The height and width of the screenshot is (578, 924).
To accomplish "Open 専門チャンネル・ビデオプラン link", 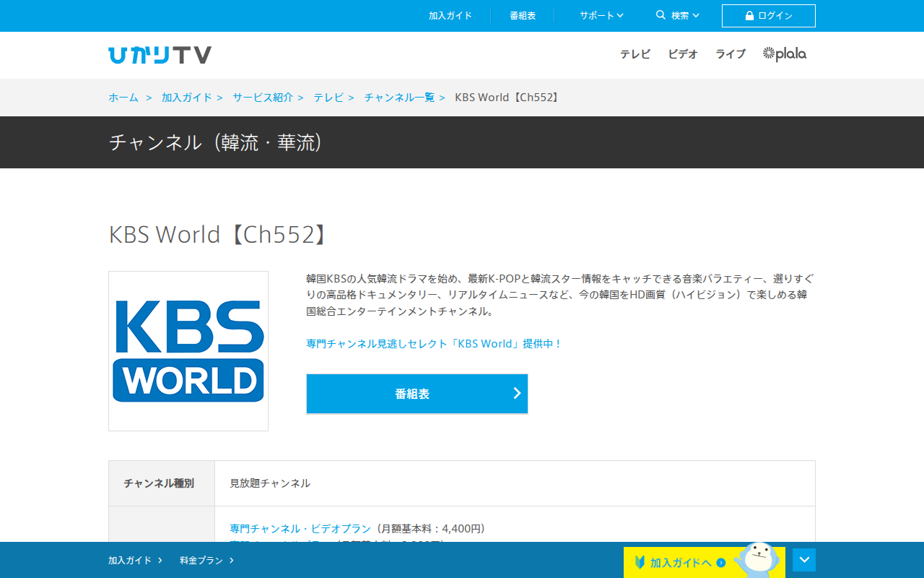I will (300, 529).
